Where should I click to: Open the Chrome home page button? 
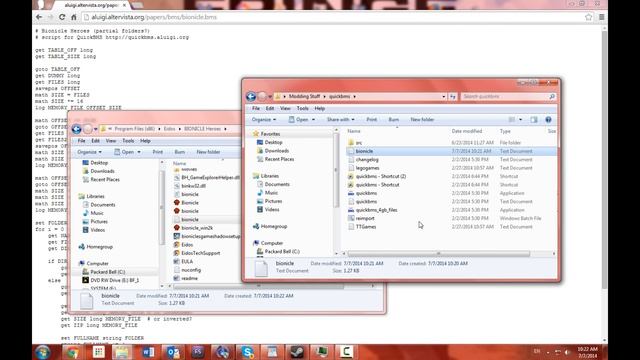pyautogui.click(x=73, y=17)
